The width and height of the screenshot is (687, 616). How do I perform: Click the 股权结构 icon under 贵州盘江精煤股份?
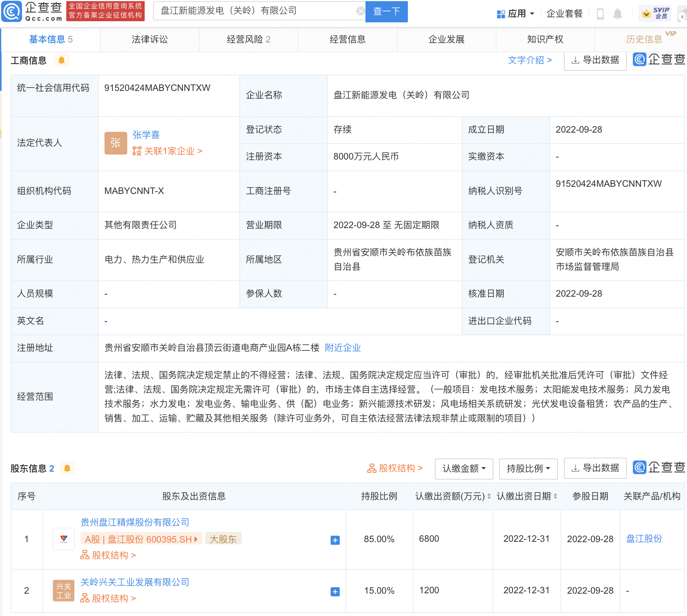[x=84, y=555]
